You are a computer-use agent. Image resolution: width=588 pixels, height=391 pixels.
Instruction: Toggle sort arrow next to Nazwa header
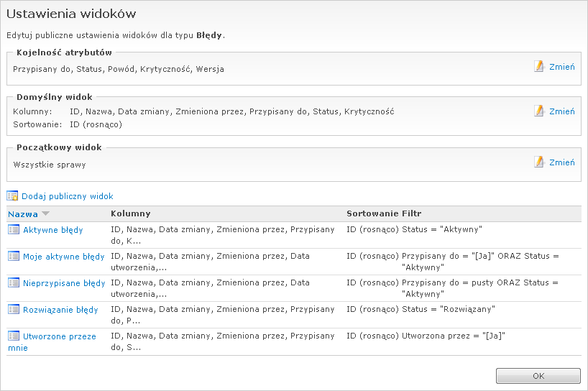[46, 214]
